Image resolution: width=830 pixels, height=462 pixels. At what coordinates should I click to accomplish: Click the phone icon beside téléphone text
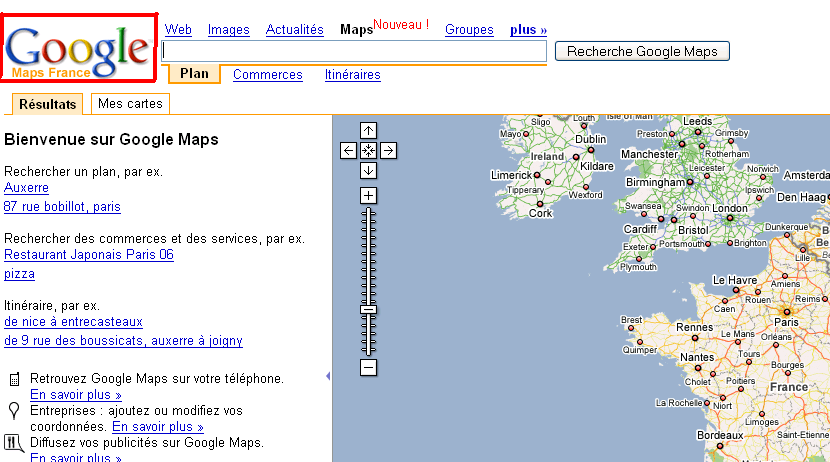pos(15,379)
